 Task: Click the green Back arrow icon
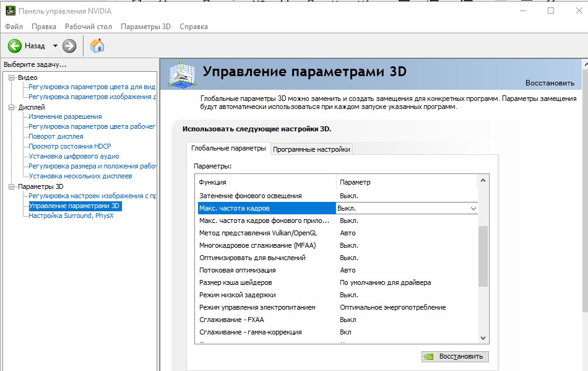15,46
